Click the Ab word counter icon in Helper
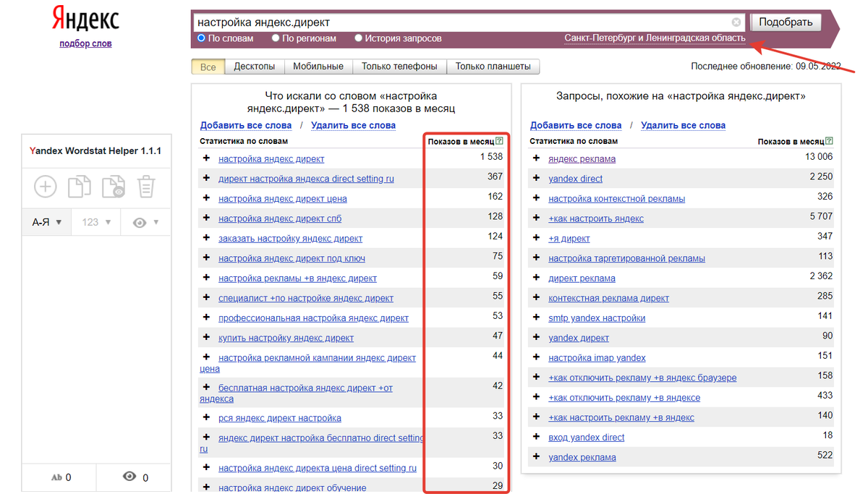This screenshot has width=868, height=494. pos(56,477)
